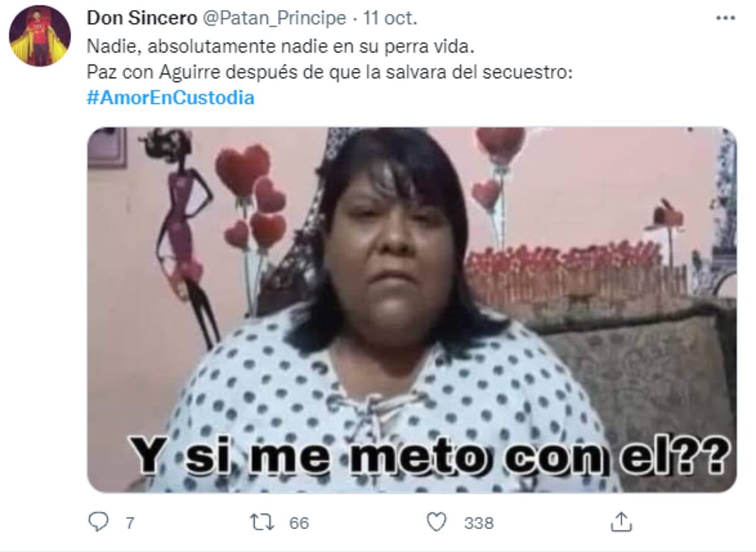Click the like count showing 338
Viewport: 756px width, 552px height.
479,523
